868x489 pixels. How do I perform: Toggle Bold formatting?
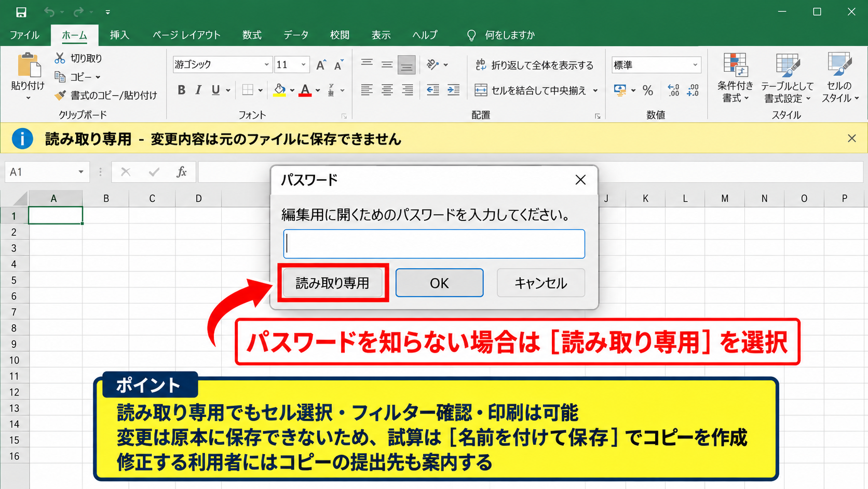(181, 90)
